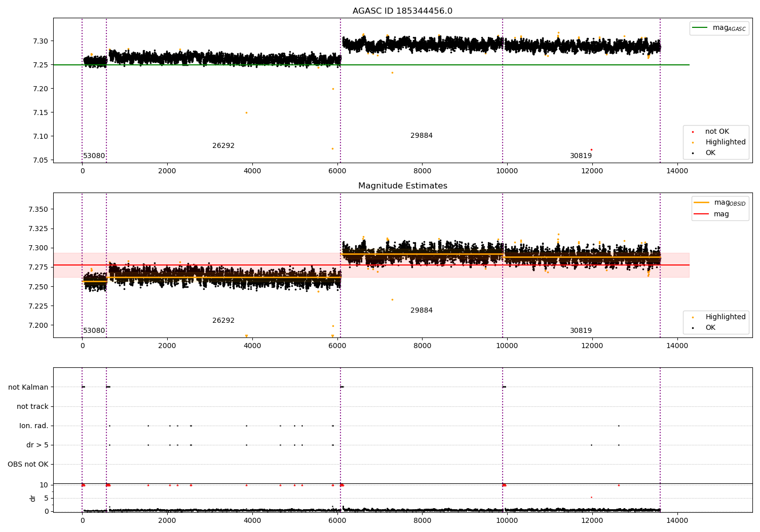The height and width of the screenshot is (532, 760).
Task: Click the 'Magnitude Estimates' plot title
Action: pos(402,186)
